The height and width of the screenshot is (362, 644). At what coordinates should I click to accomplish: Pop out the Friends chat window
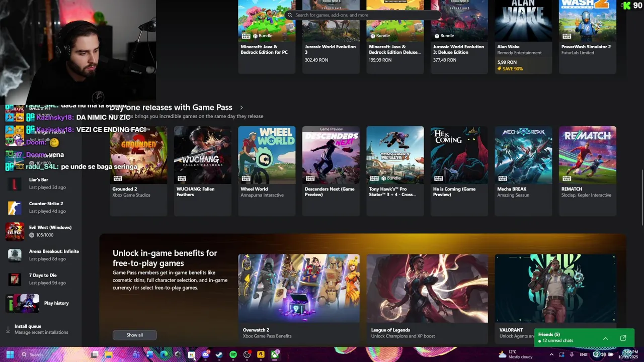point(623,338)
